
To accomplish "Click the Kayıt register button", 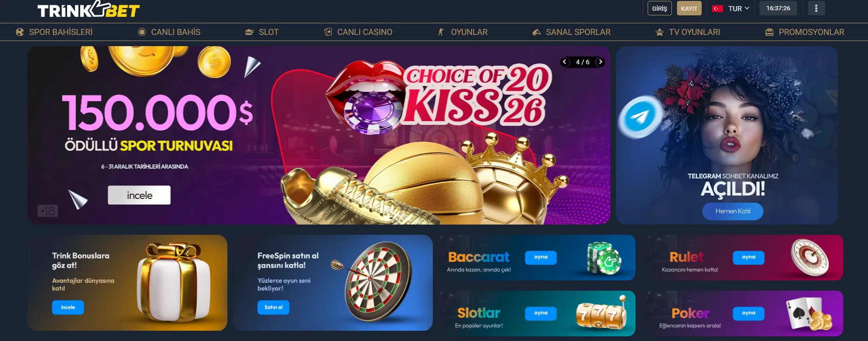I will tap(689, 8).
